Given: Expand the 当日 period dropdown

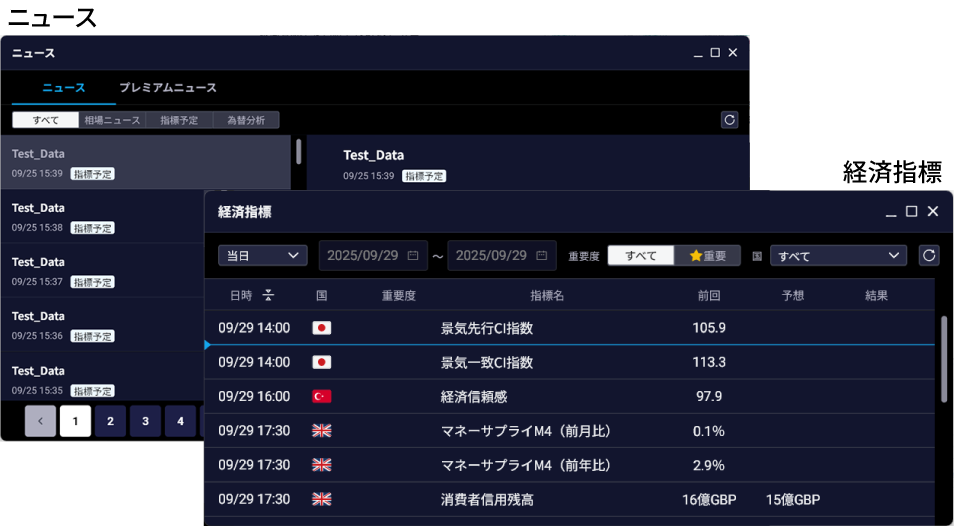Looking at the screenshot, I should (x=262, y=255).
